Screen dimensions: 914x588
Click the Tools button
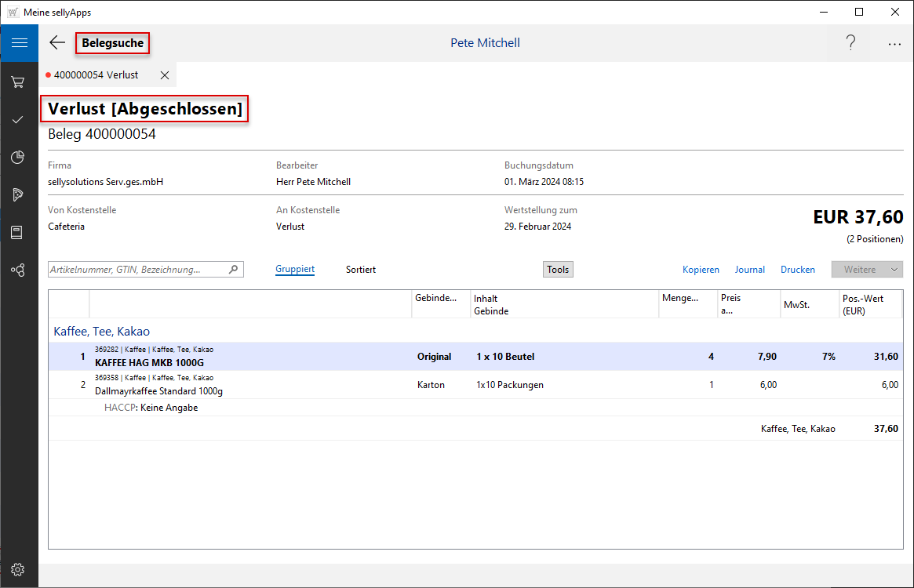pos(558,269)
